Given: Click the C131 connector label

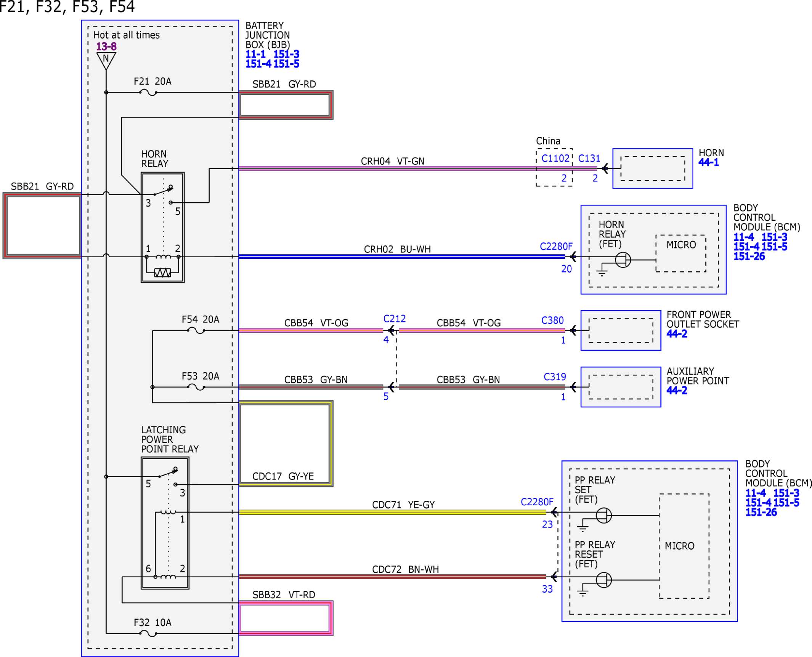Looking at the screenshot, I should [x=589, y=159].
